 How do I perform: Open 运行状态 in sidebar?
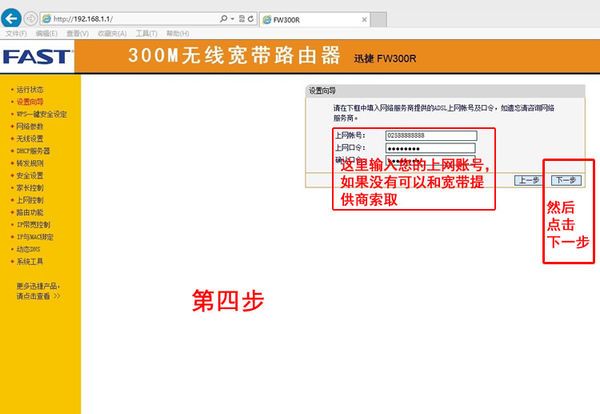pyautogui.click(x=30, y=90)
